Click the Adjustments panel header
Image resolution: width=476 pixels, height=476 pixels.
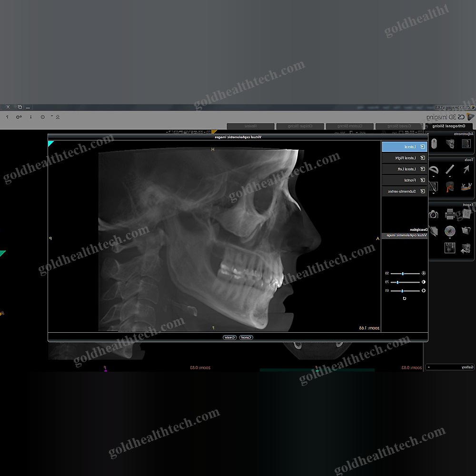(452, 134)
